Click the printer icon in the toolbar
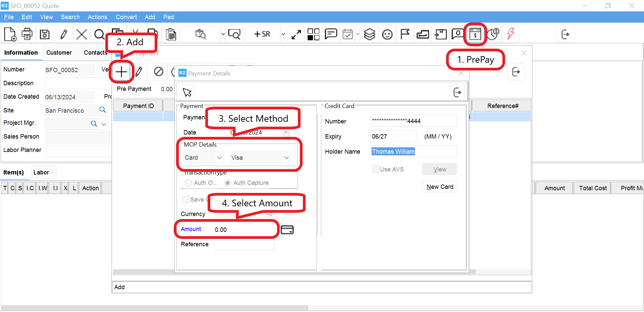This screenshot has width=644, height=312. [27, 34]
